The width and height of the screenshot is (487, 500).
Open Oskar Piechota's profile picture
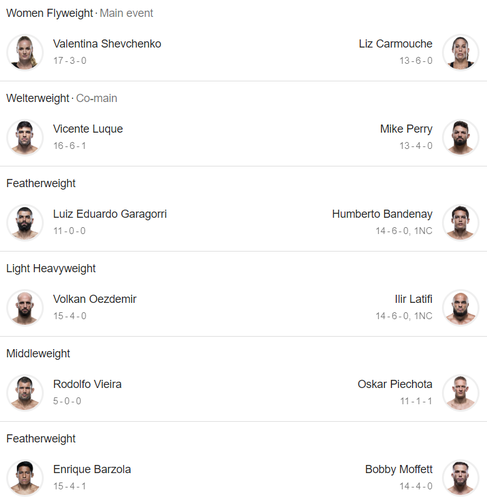(x=460, y=392)
